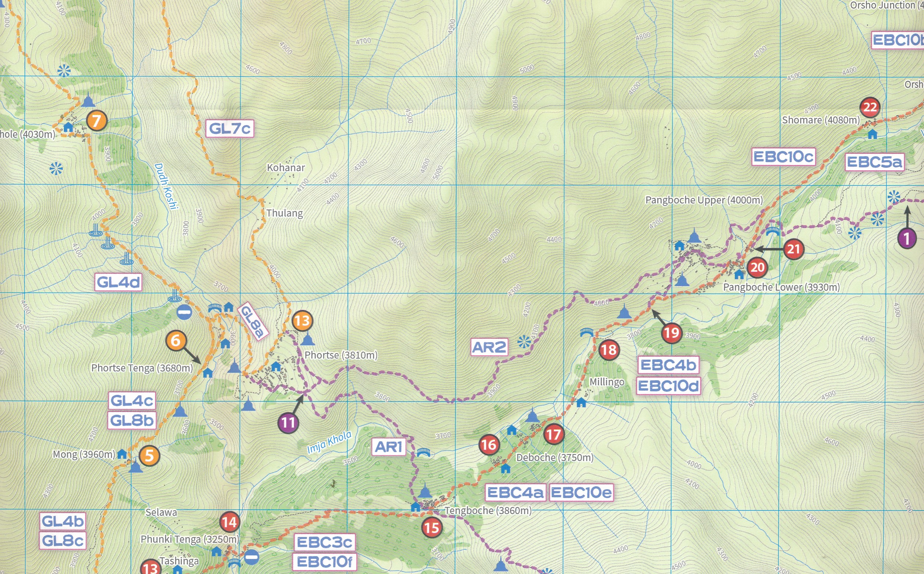
Task: Click the AR2 route label
Action: 489,347
